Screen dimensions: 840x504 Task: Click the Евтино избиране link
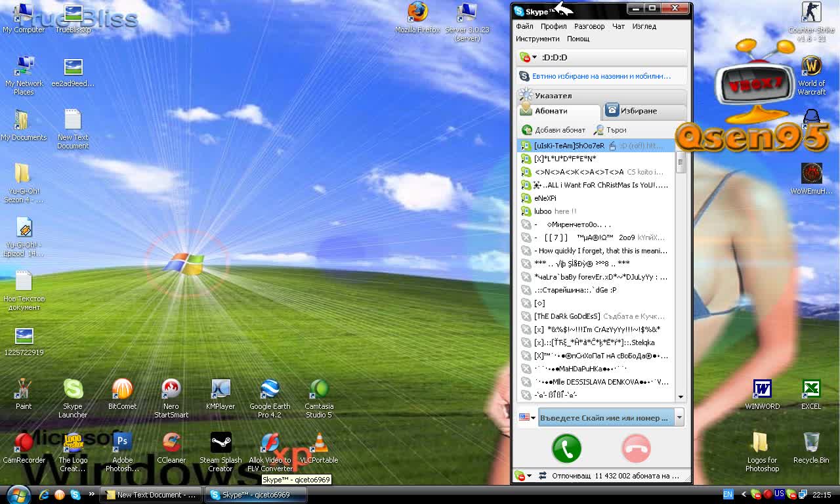click(x=601, y=76)
